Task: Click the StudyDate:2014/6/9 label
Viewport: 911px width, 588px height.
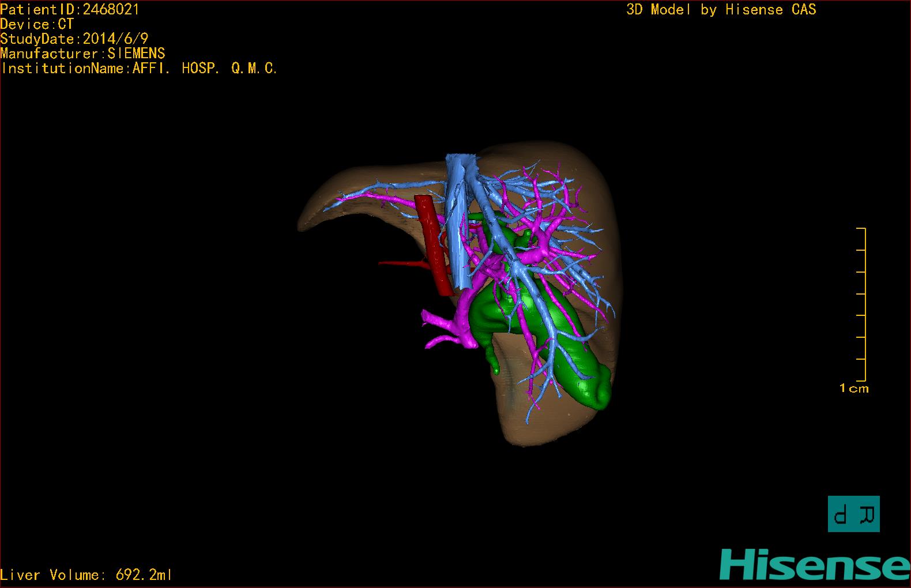Action: click(x=74, y=39)
